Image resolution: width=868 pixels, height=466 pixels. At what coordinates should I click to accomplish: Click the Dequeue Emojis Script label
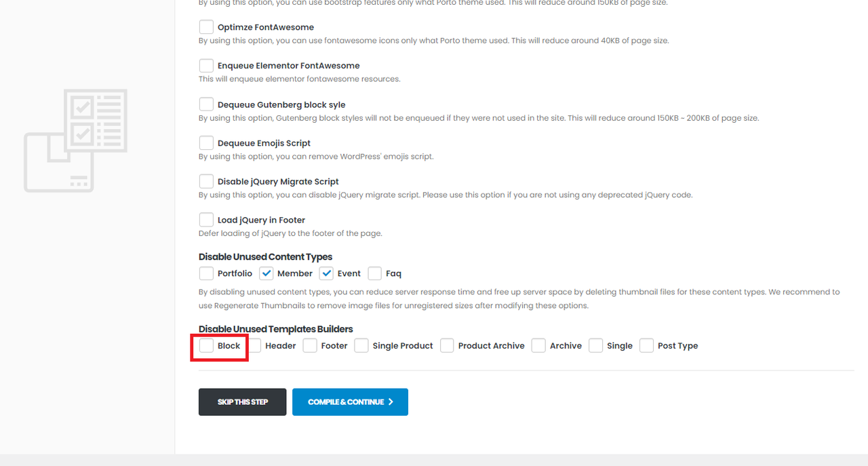pyautogui.click(x=264, y=143)
